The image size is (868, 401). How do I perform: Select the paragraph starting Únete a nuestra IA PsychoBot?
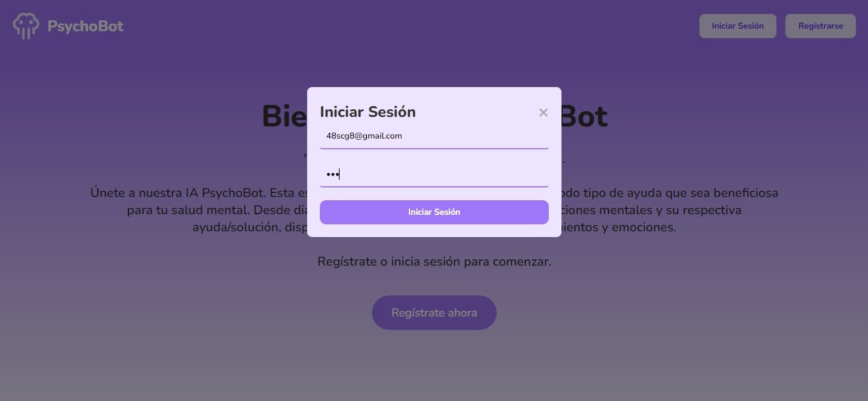click(434, 210)
